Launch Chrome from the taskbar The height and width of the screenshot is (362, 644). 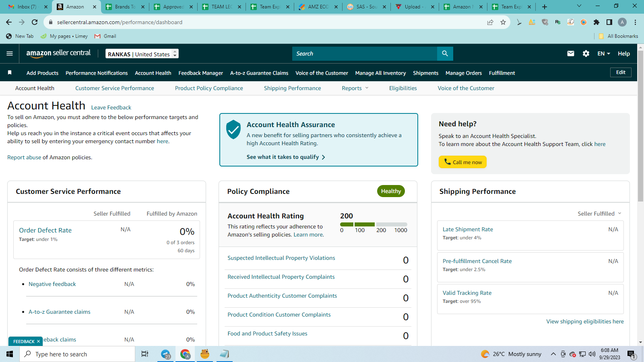(x=185, y=354)
